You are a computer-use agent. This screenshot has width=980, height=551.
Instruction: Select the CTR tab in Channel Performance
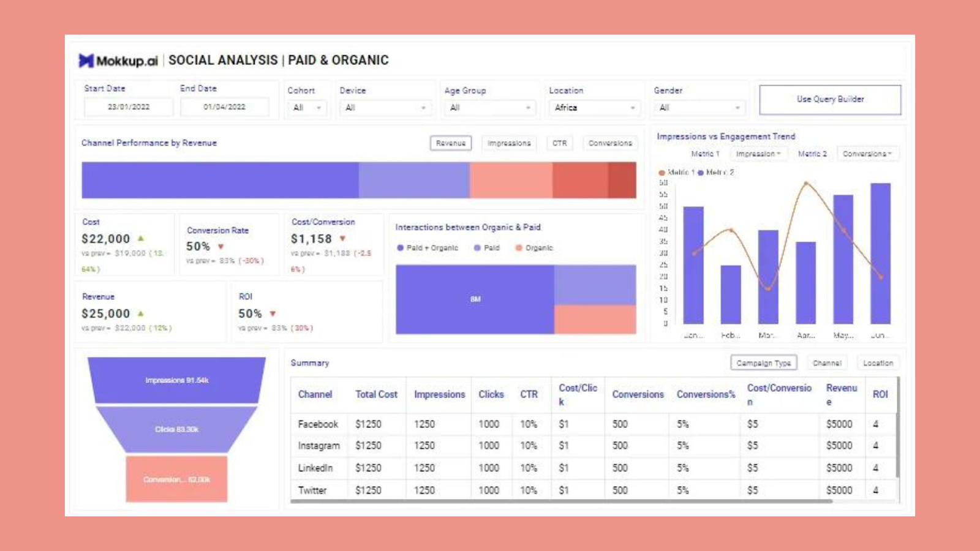[x=560, y=143]
